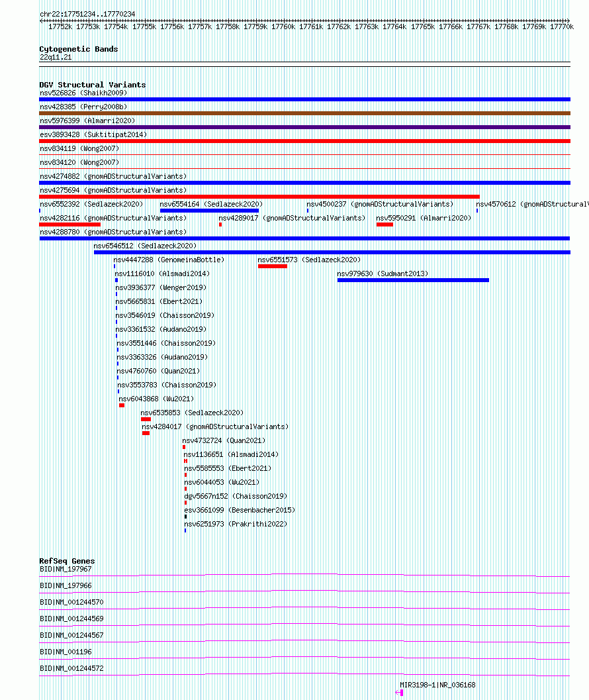The width and height of the screenshot is (589, 700).
Task: Click the nsv6546512 (Sedlazeck2020) label
Action: pyautogui.click(x=145, y=246)
